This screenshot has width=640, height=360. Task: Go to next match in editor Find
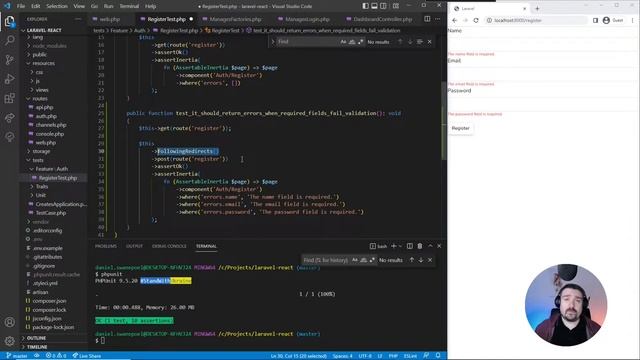click(410, 42)
